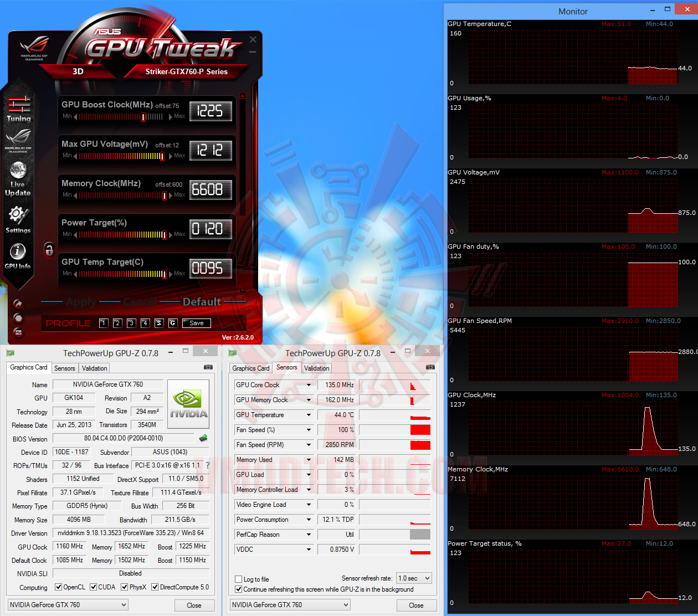Open GPU Info in GPU Tweak sidebar
Screen dimensions: 698x616
(18, 256)
